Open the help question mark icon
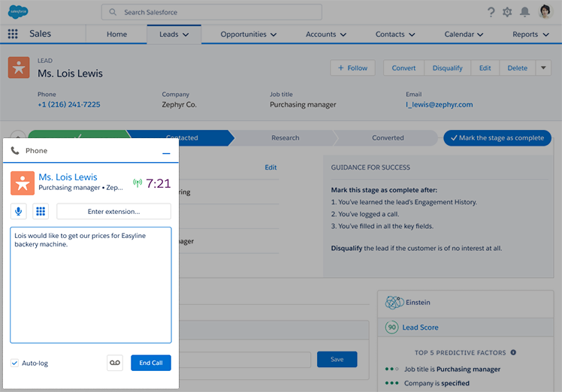Image resolution: width=562 pixels, height=392 pixels. [x=491, y=12]
